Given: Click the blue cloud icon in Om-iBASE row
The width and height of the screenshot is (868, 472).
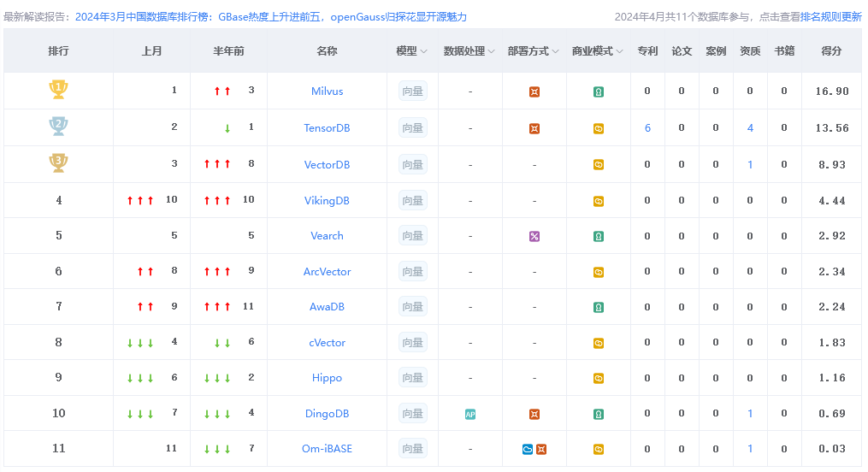Looking at the screenshot, I should (528, 449).
